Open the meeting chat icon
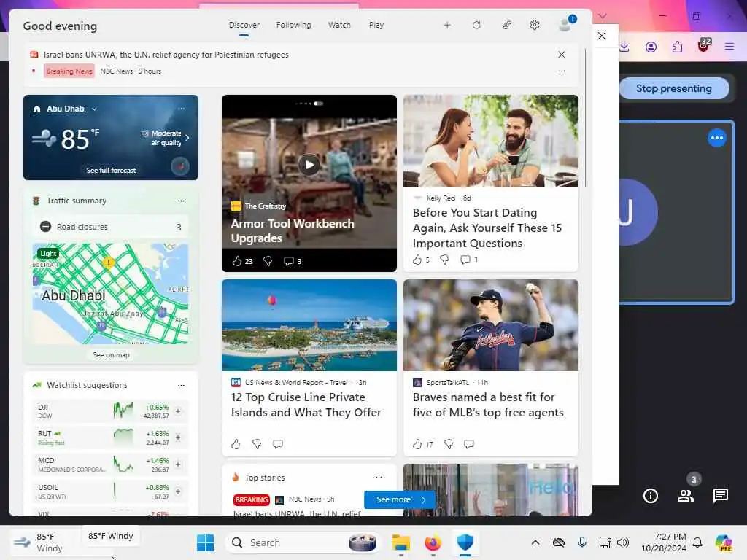747x560 pixels. click(720, 496)
